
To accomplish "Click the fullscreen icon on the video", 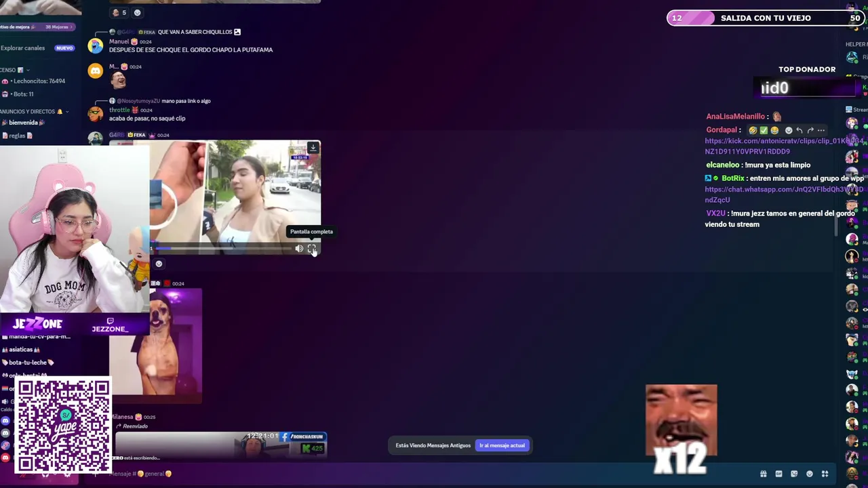I will click(x=312, y=249).
